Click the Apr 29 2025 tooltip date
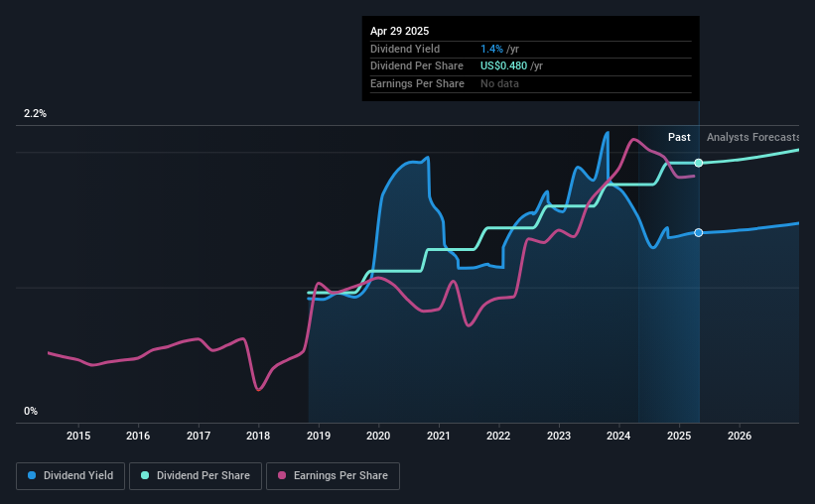The image size is (815, 504). [x=400, y=31]
